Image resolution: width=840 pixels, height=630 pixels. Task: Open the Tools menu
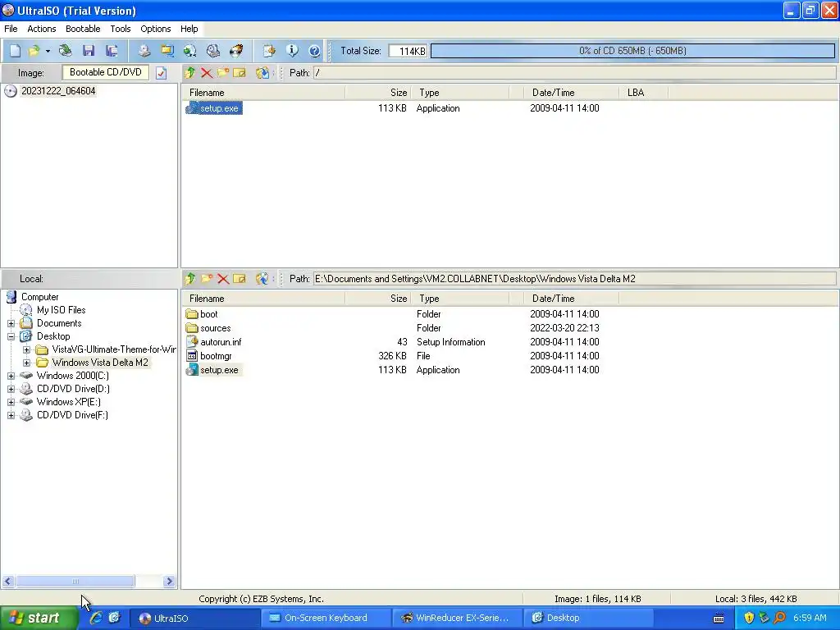(121, 29)
